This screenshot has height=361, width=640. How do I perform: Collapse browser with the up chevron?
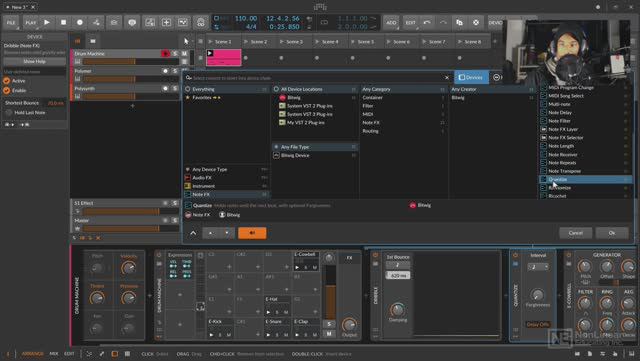(193, 233)
